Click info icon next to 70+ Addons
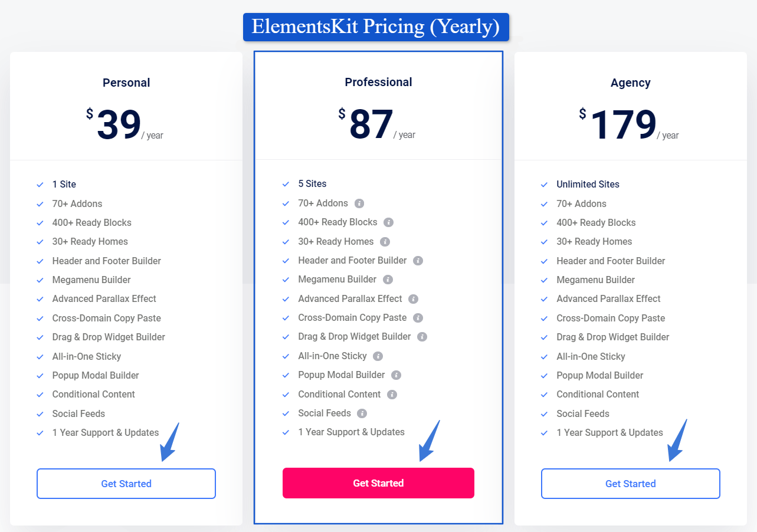The width and height of the screenshot is (757, 532). click(359, 203)
